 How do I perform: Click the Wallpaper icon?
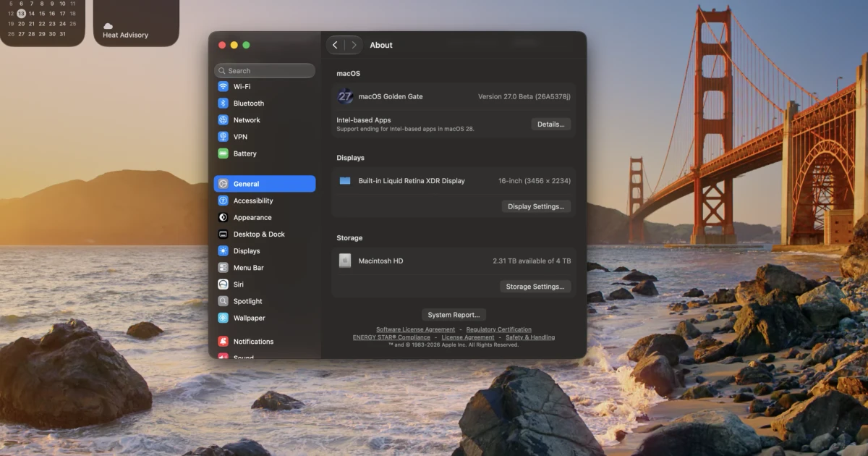[x=224, y=318]
